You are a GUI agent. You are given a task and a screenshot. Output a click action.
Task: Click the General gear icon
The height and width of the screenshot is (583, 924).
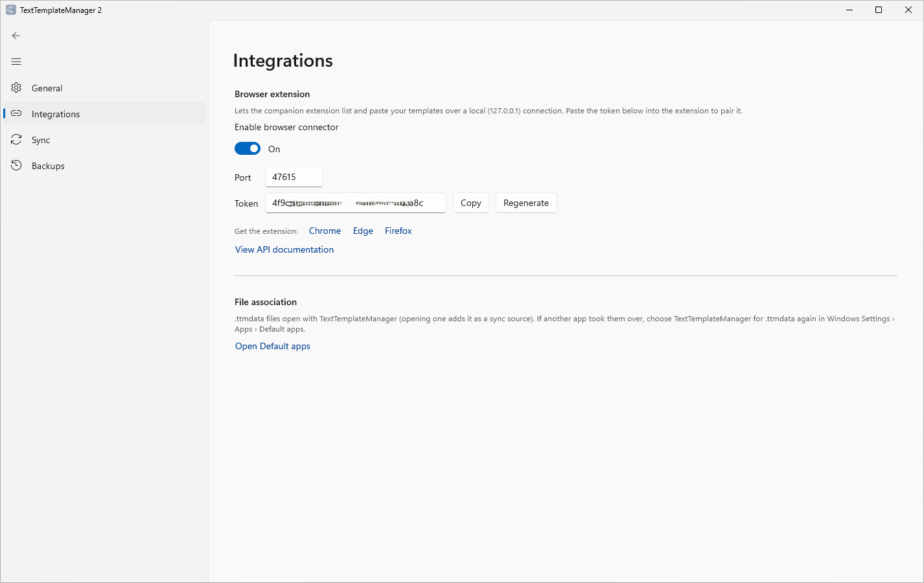(16, 87)
